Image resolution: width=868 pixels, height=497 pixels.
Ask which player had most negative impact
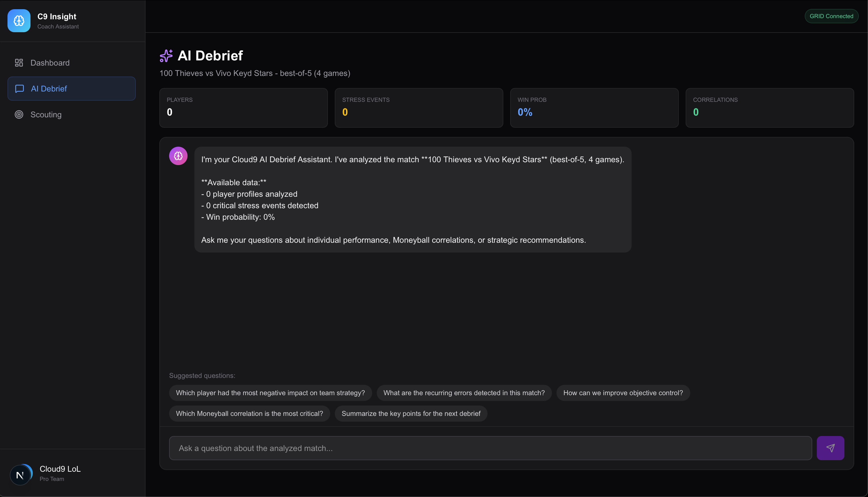pyautogui.click(x=270, y=393)
